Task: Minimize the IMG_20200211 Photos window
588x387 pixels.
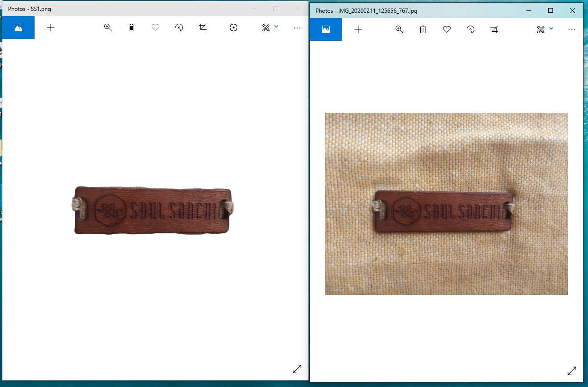Action: coord(529,10)
